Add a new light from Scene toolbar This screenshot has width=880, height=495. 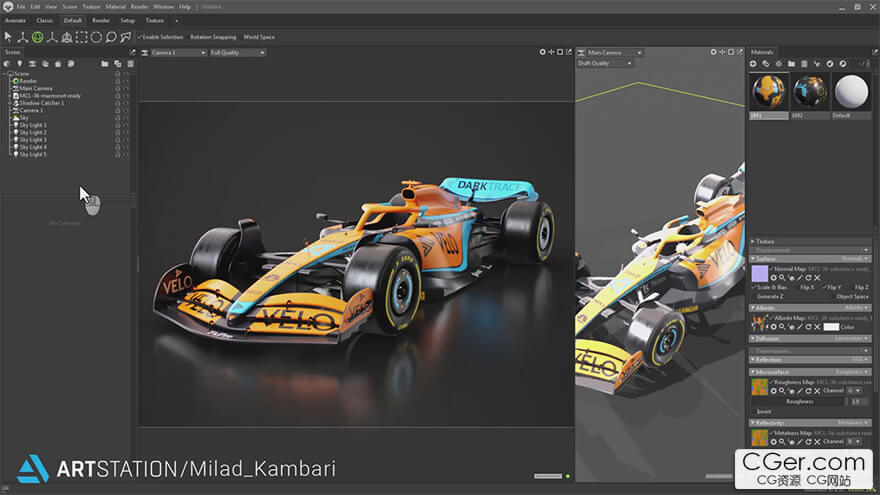pyautogui.click(x=20, y=64)
